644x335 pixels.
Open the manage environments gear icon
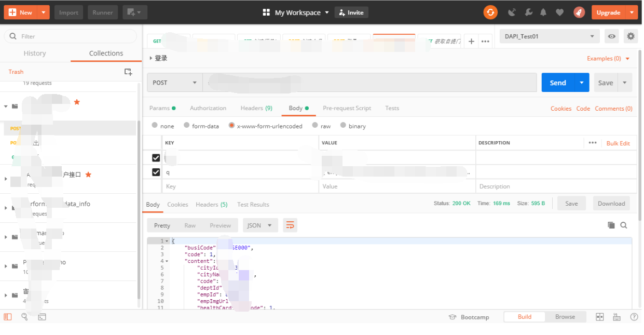tap(631, 36)
